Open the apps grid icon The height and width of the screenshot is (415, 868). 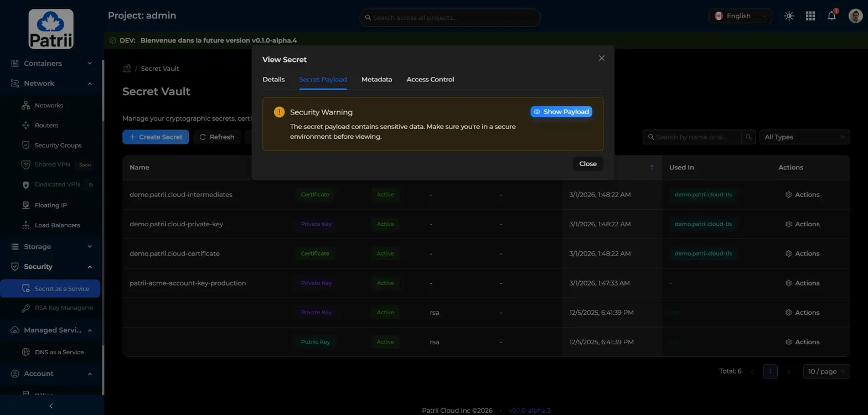[x=810, y=16]
